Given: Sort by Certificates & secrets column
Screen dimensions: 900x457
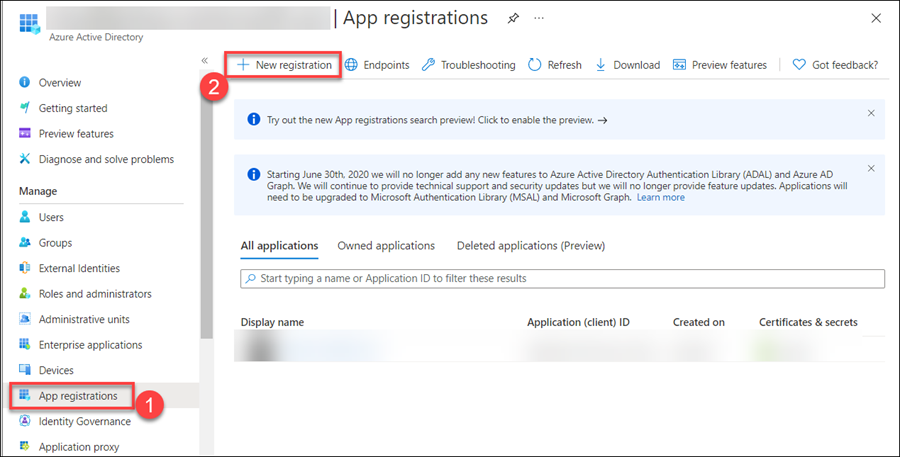Looking at the screenshot, I should pyautogui.click(x=808, y=322).
